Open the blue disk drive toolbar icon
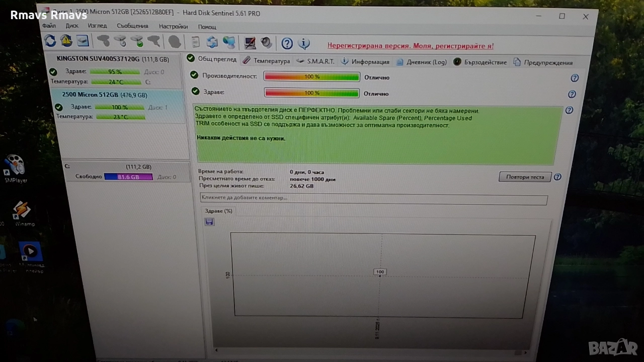 [83, 41]
